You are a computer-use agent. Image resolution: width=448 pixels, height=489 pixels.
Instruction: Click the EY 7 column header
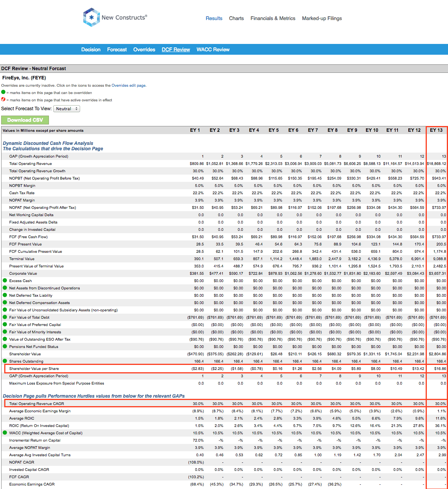pos(313,130)
